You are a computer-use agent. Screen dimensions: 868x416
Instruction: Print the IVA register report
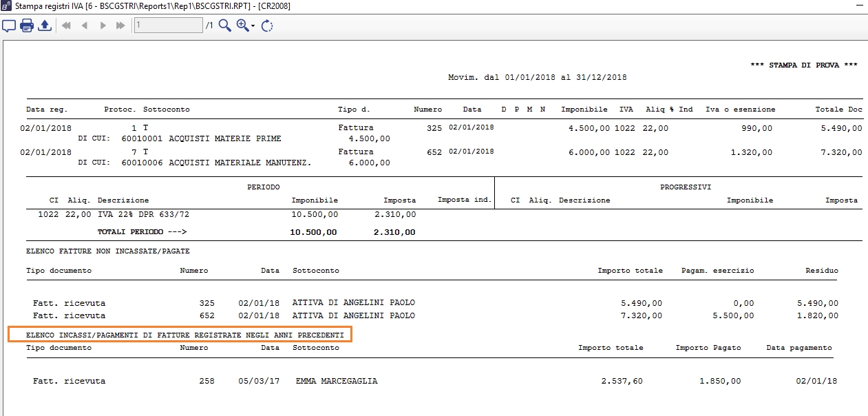pos(27,26)
